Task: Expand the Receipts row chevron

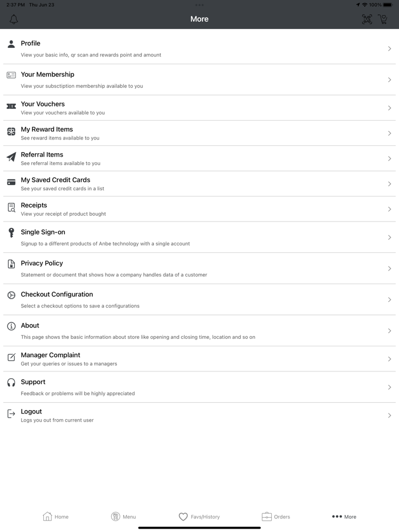Action: click(389, 209)
